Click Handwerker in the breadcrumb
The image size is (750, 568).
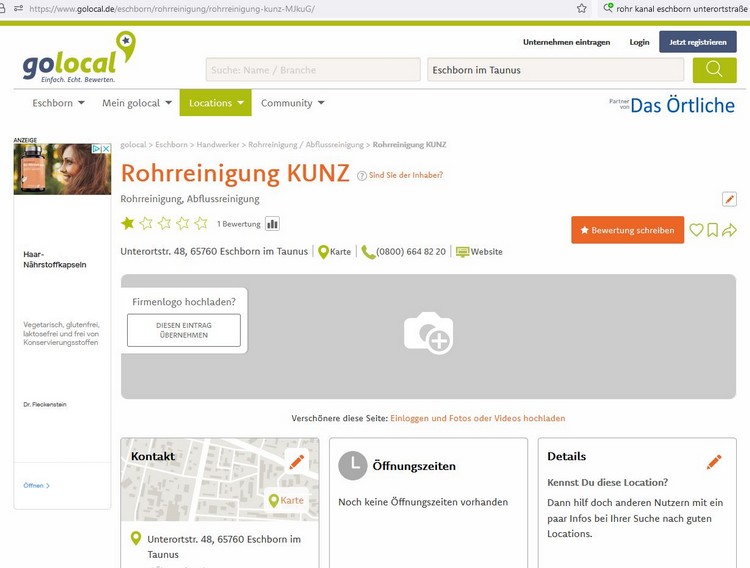(x=218, y=145)
